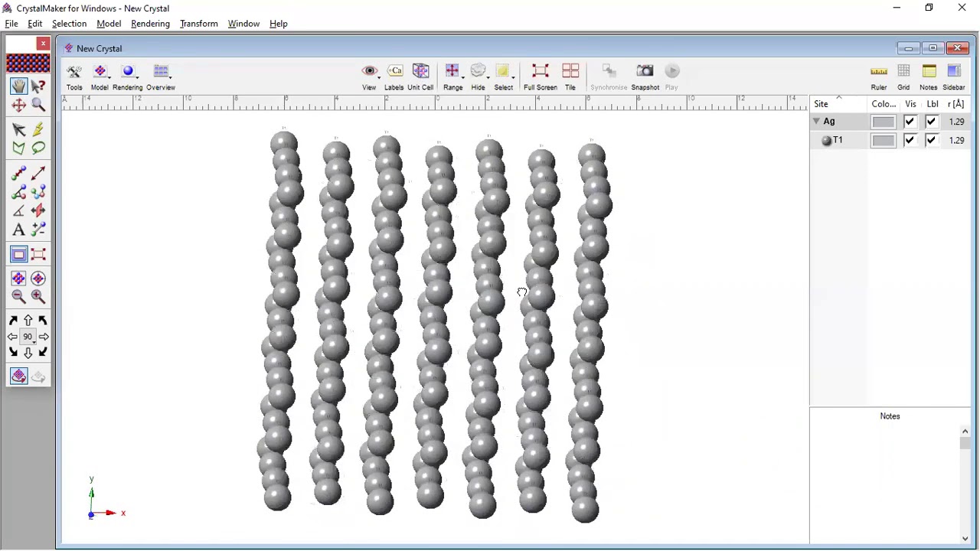Click the zoom-in magnifier in palette

[x=38, y=297]
